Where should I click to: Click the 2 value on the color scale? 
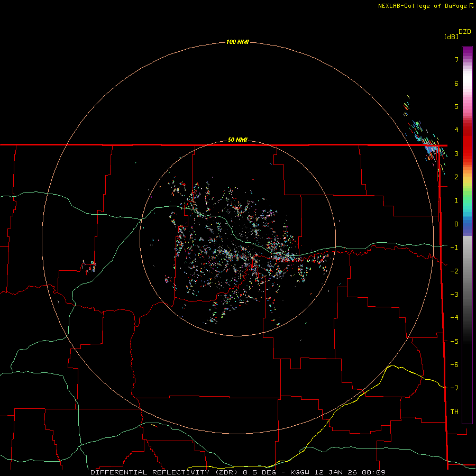pos(456,177)
